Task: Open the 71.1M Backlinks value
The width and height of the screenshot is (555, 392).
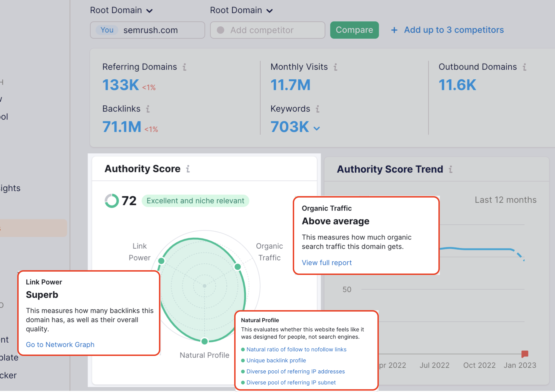Action: [122, 127]
